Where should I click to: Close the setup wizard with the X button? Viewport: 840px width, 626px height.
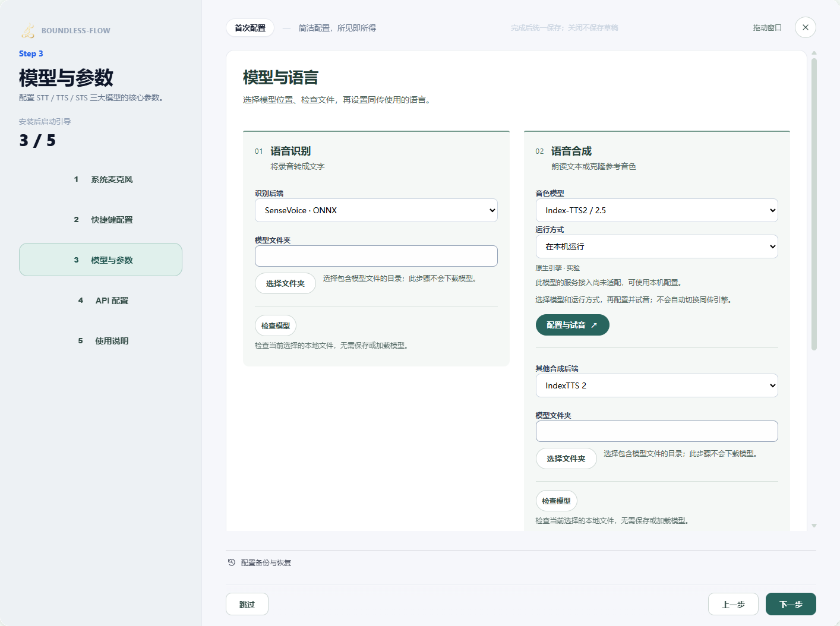805,27
